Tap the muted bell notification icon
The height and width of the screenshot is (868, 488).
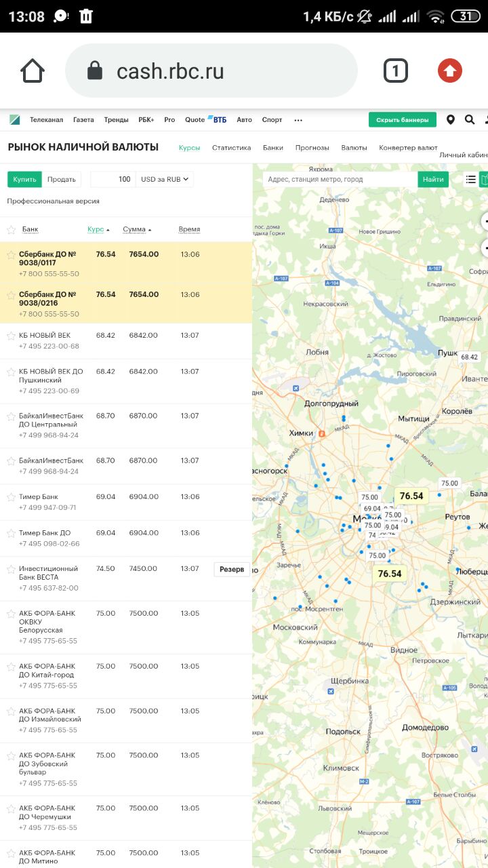pyautogui.click(x=365, y=16)
